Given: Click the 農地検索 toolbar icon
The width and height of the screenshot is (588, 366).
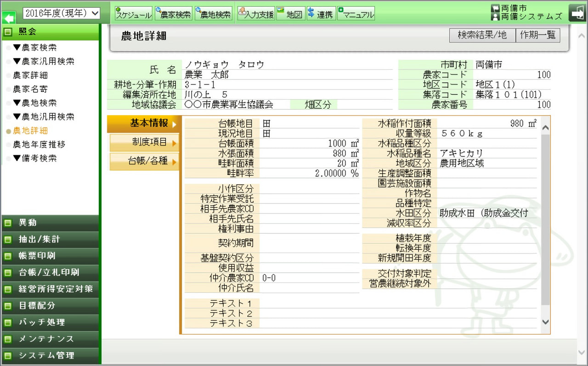Looking at the screenshot, I should point(213,14).
